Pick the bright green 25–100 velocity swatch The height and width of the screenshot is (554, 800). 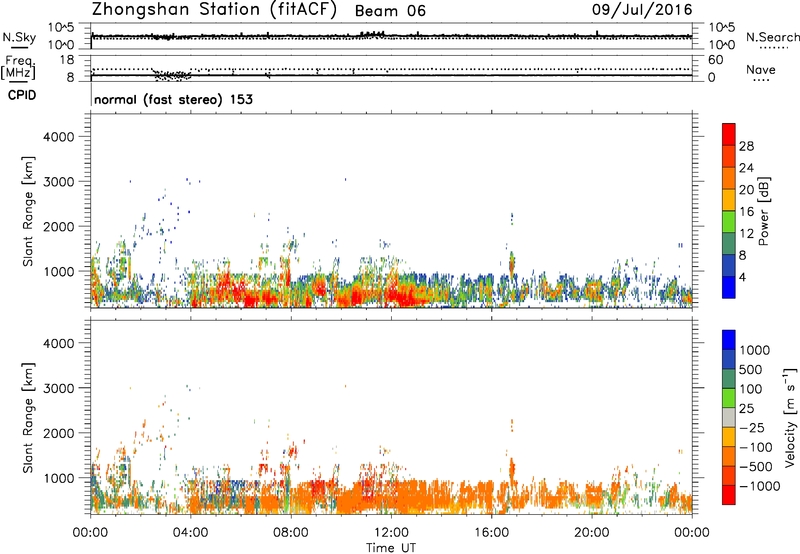pyautogui.click(x=729, y=398)
